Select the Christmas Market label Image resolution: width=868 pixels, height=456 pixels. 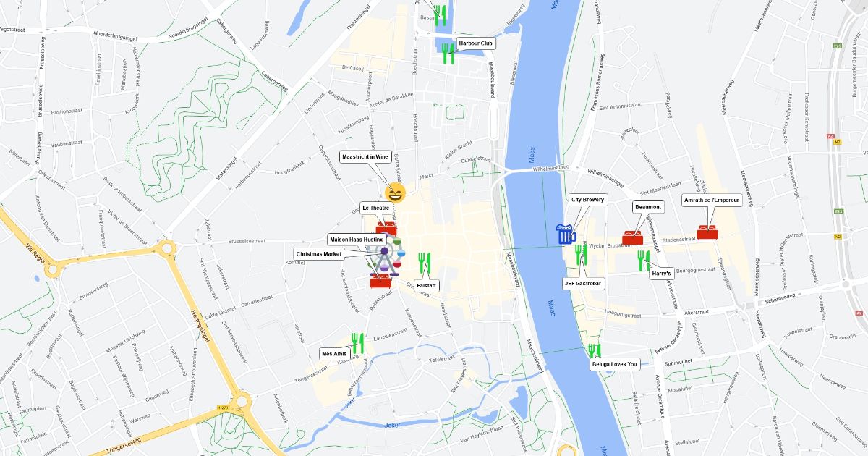coord(319,254)
